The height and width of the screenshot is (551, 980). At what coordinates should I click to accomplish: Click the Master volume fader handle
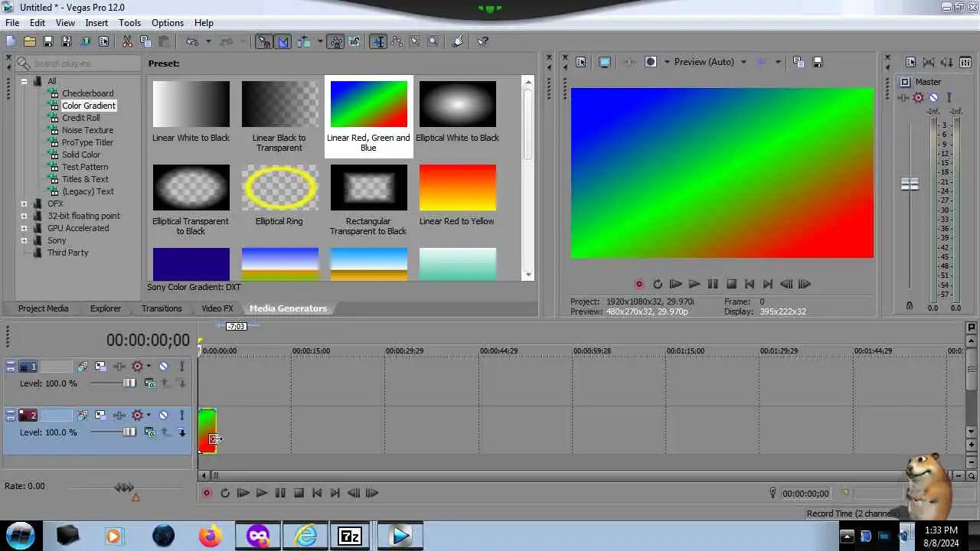910,184
